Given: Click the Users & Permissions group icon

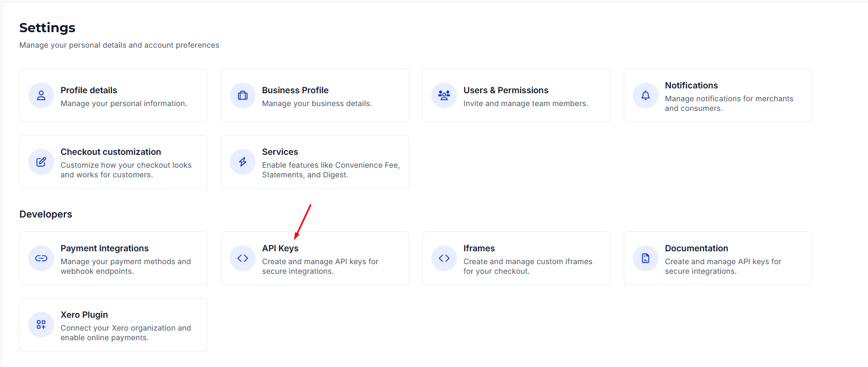Looking at the screenshot, I should pos(444,95).
